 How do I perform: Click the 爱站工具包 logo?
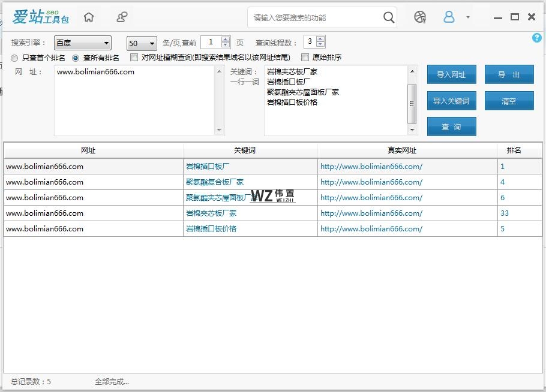click(x=38, y=17)
